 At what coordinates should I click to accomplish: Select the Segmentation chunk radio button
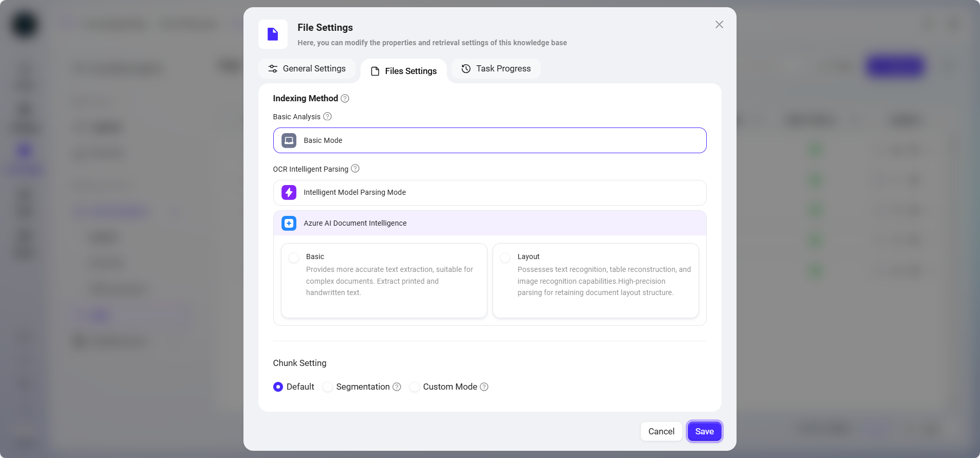click(328, 387)
